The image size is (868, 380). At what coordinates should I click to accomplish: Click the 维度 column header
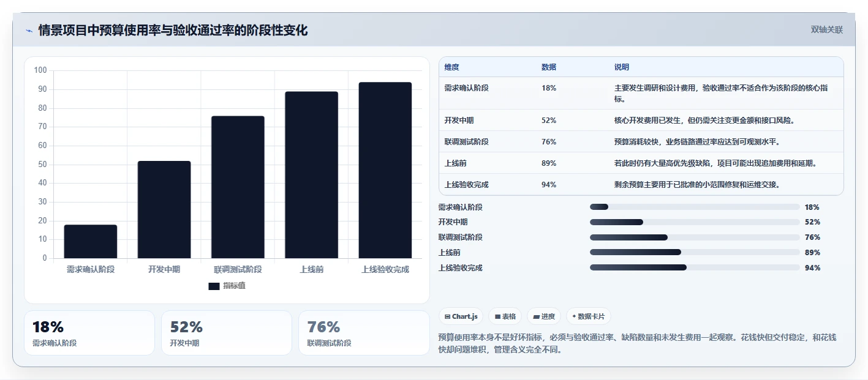tap(452, 67)
